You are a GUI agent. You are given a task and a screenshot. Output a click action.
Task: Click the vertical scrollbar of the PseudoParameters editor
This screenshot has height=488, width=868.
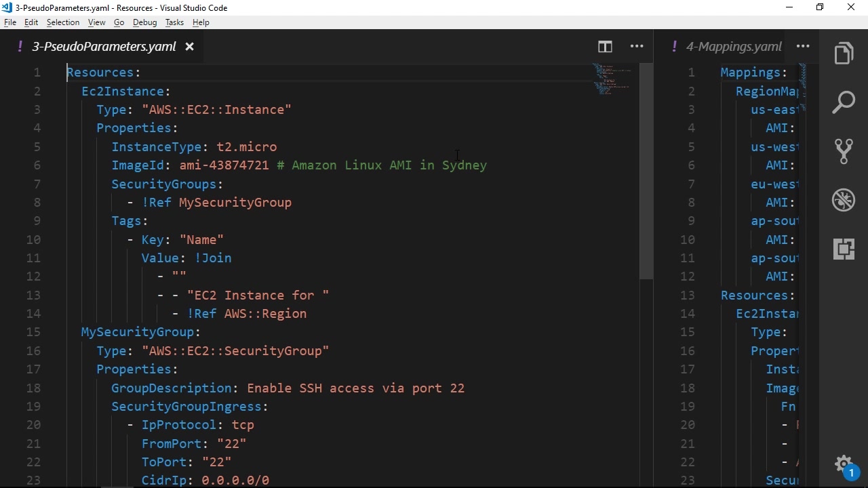click(646, 171)
